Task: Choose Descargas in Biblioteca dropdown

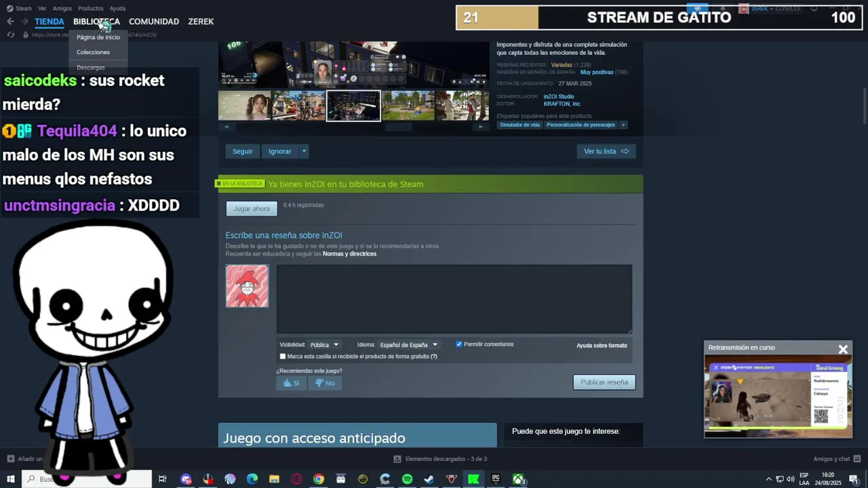Action: coord(91,67)
